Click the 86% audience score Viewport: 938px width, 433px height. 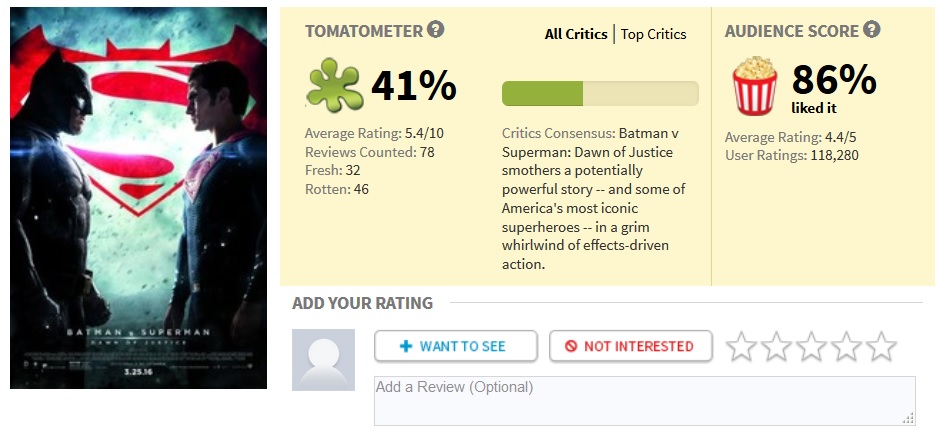834,80
